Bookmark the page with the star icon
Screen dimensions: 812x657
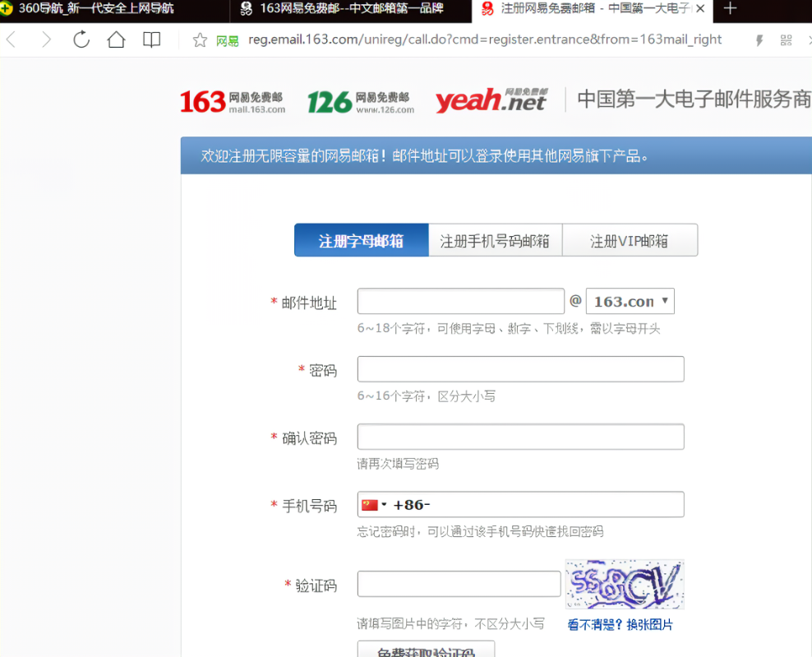click(x=200, y=40)
